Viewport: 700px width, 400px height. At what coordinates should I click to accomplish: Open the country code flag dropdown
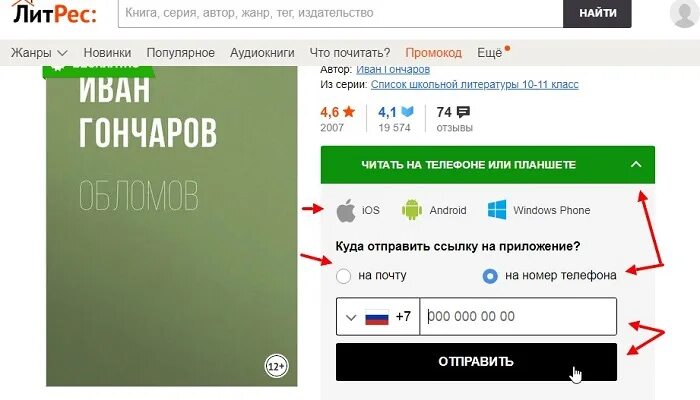point(378,317)
